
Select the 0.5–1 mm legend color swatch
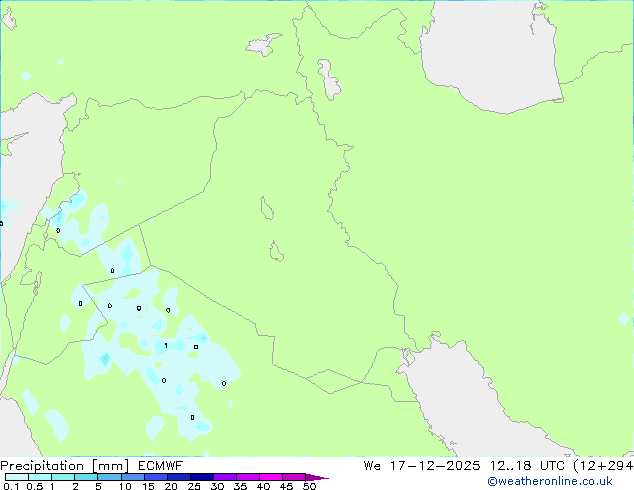(40, 477)
